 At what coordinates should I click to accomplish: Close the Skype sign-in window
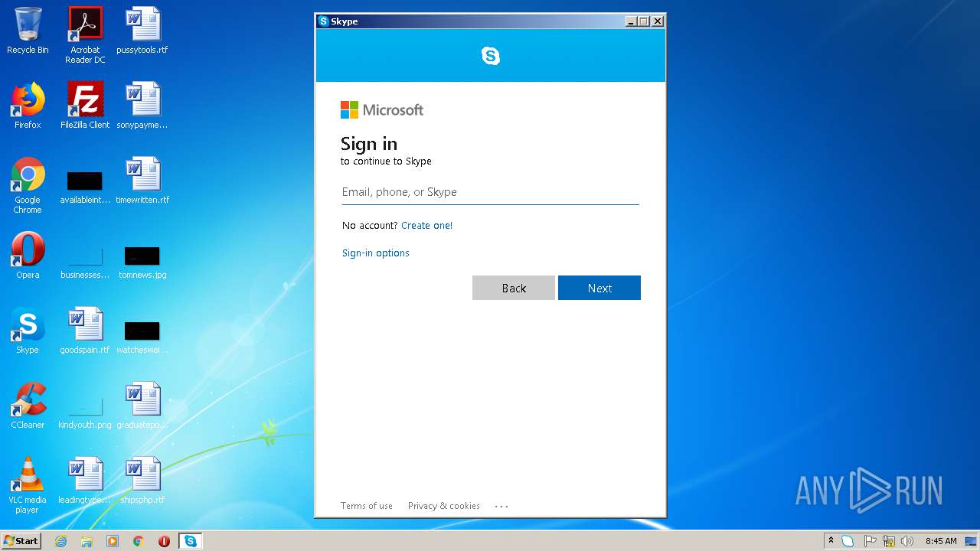point(658,21)
